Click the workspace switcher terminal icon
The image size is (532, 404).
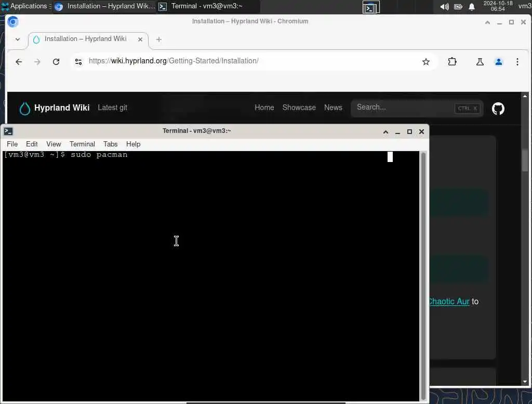(371, 7)
